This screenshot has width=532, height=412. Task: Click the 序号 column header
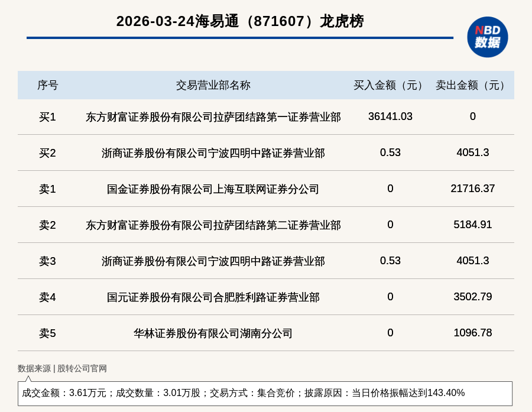click(47, 85)
